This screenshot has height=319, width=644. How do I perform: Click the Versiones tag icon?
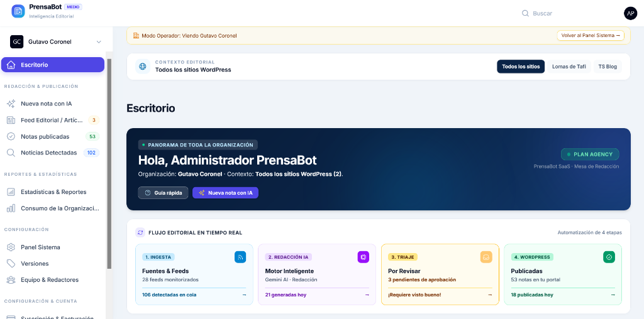pos(11,263)
